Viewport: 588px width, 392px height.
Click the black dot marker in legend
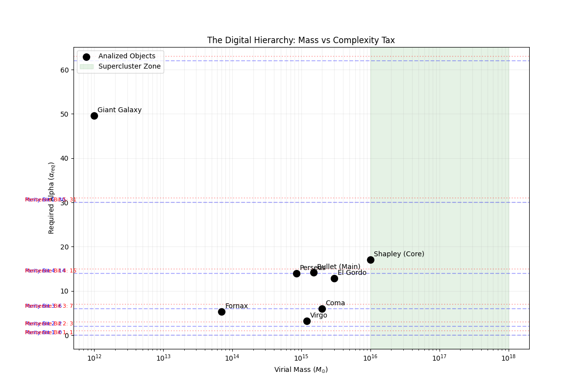[x=86, y=57]
